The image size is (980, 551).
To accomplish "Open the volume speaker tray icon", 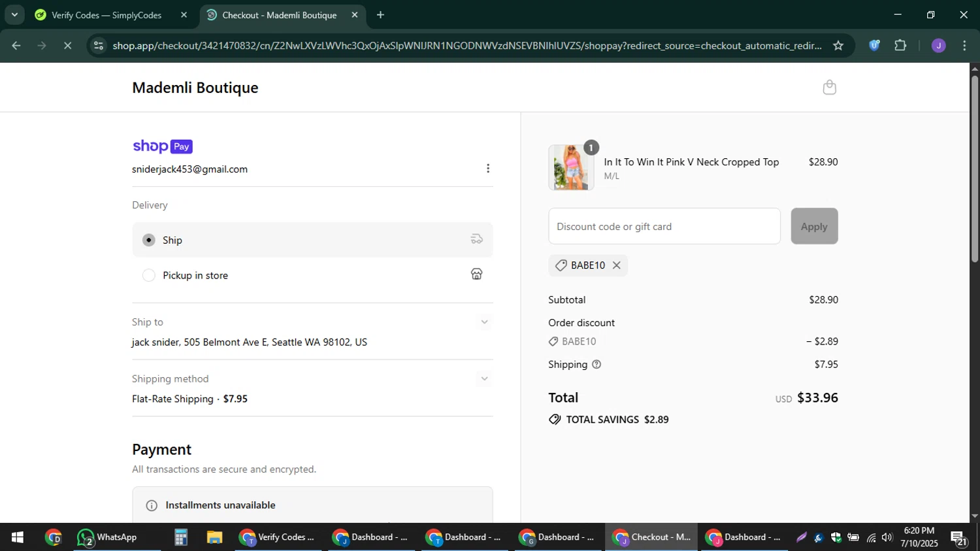I will pyautogui.click(x=887, y=537).
